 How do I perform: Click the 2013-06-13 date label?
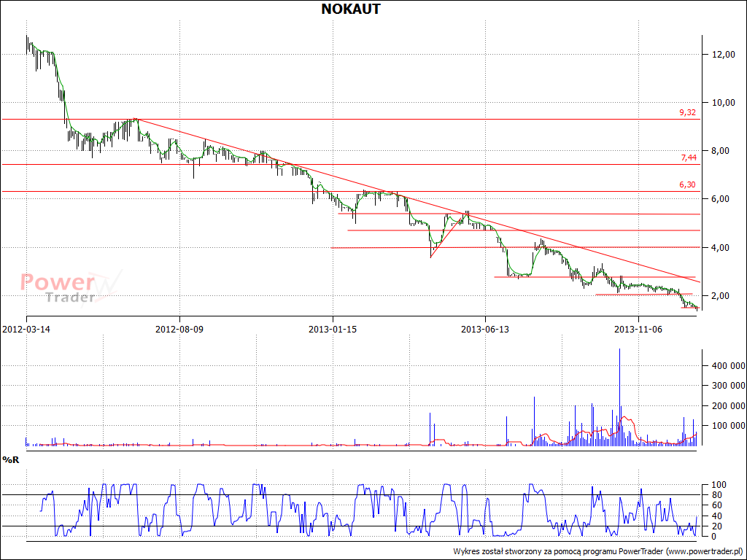pyautogui.click(x=485, y=329)
